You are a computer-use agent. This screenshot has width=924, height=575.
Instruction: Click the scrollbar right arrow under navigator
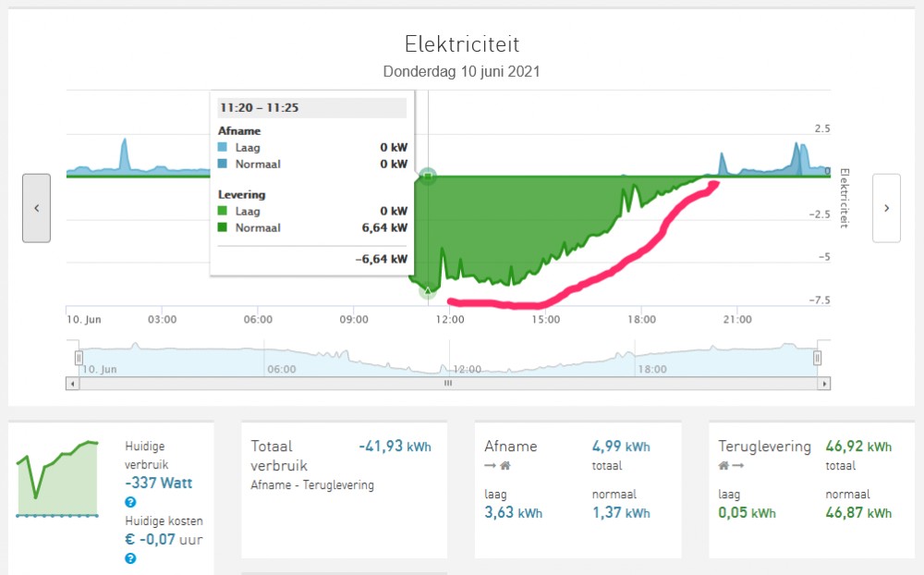[x=823, y=383]
